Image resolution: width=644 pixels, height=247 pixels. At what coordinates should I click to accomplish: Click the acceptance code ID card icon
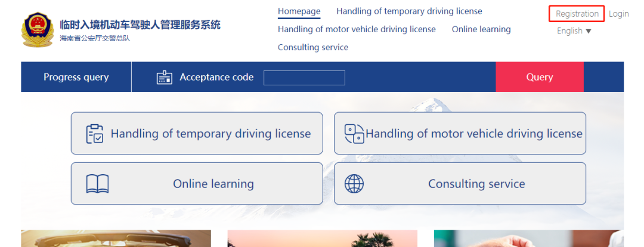[x=165, y=78]
